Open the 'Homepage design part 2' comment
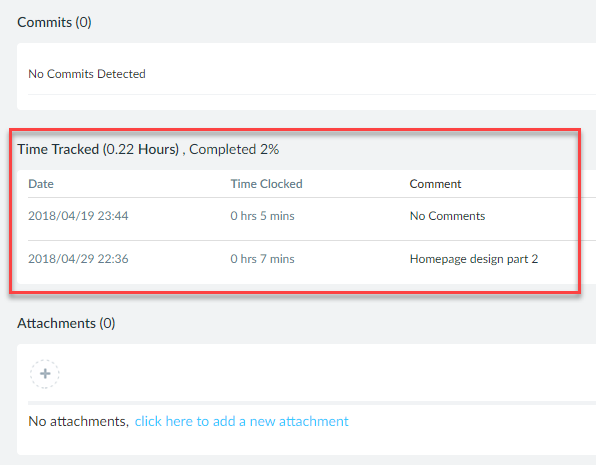Viewport: 596px width, 465px height. click(474, 259)
